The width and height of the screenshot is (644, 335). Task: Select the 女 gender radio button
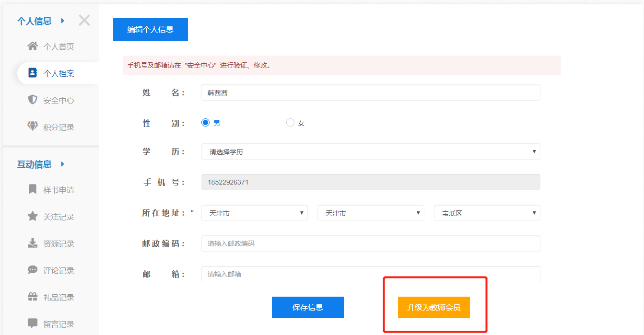(290, 123)
